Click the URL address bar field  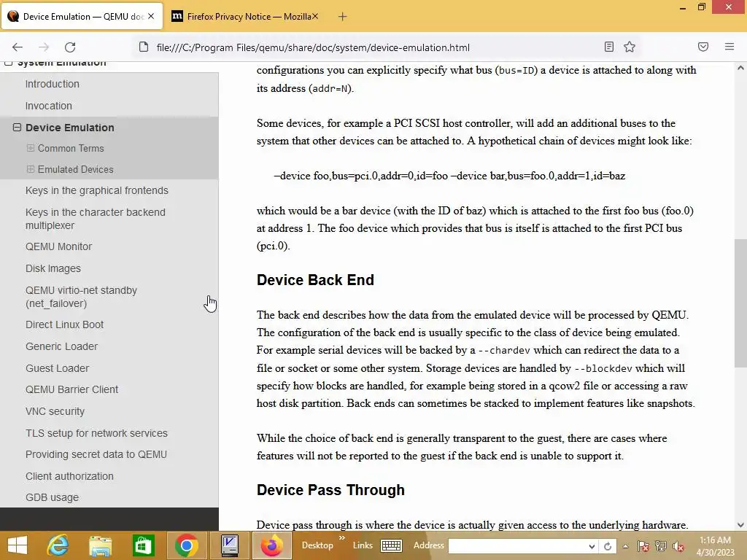click(x=371, y=47)
